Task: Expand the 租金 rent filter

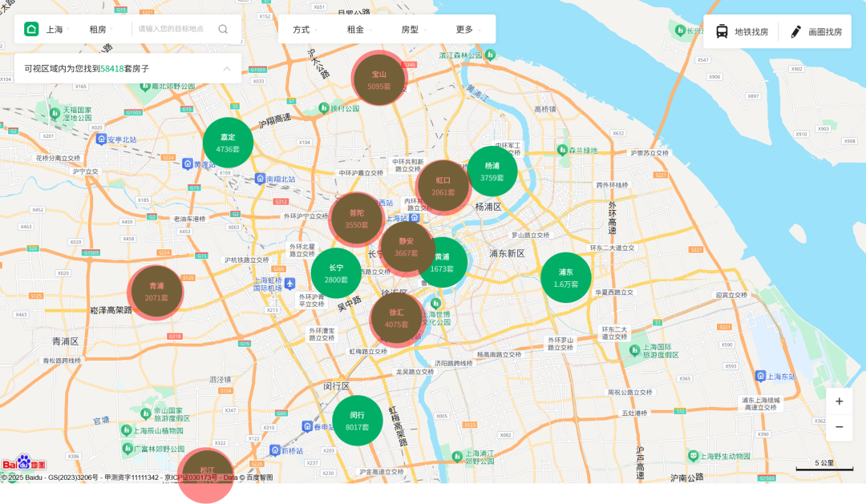Action: 359,30
